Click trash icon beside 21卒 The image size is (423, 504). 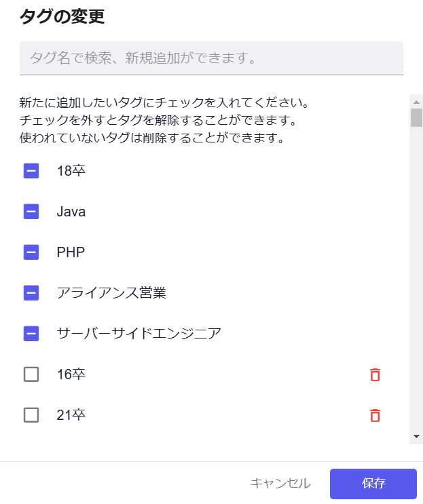375,415
